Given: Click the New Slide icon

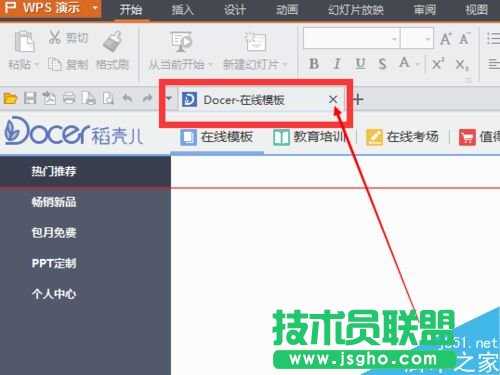Looking at the screenshot, I should tap(255, 42).
